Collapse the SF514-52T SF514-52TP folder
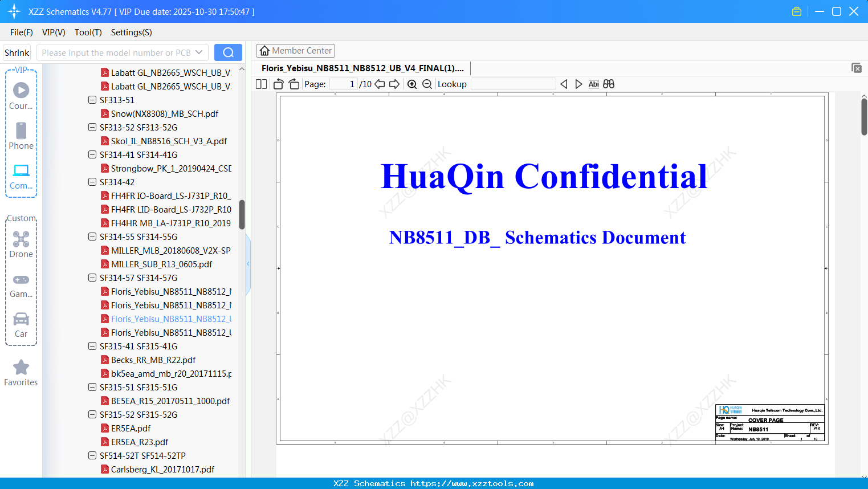The image size is (868, 489). [92, 455]
